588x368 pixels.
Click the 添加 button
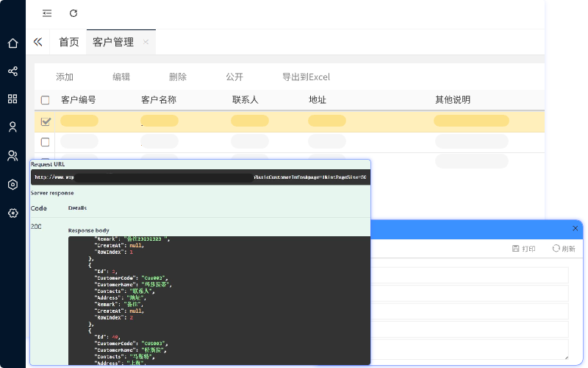[65, 77]
